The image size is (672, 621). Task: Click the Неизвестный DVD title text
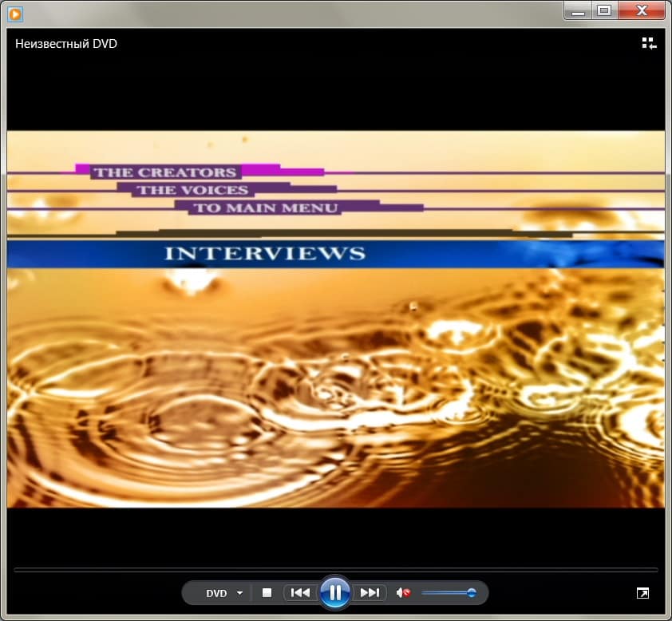[x=66, y=44]
